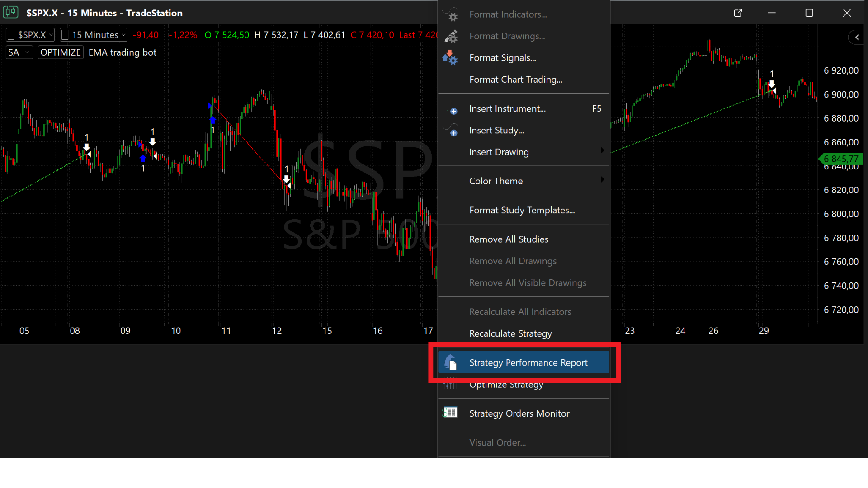The height and width of the screenshot is (488, 868).
Task: Click the 6 920,00 price axis label
Action: [x=841, y=70]
